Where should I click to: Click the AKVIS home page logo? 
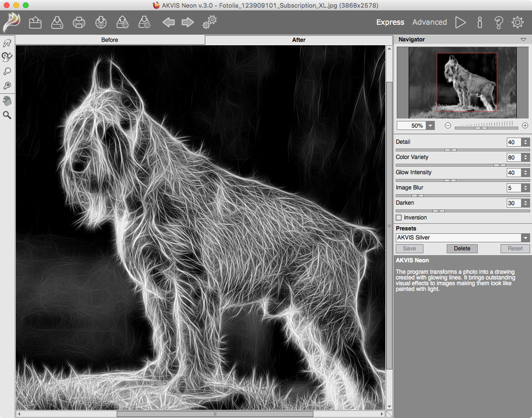(x=11, y=22)
